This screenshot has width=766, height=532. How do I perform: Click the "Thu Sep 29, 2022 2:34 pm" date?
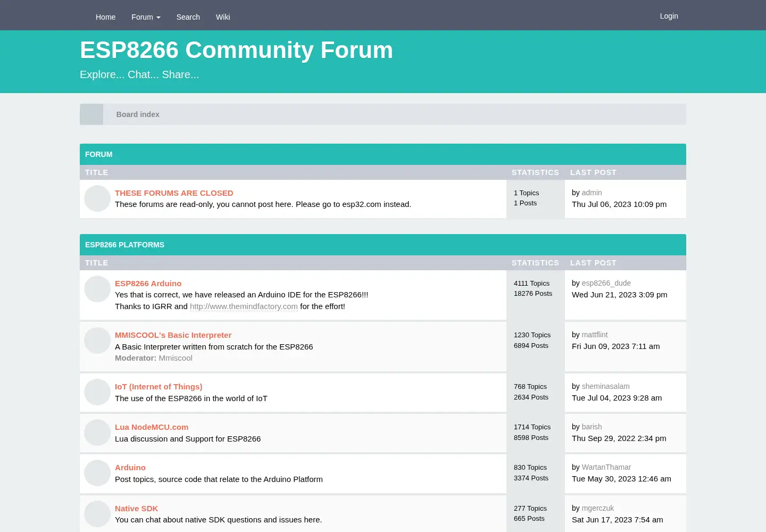[x=619, y=438]
